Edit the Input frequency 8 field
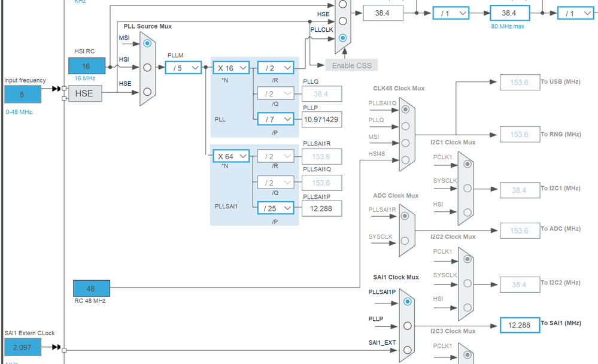The image size is (598, 364). (23, 94)
